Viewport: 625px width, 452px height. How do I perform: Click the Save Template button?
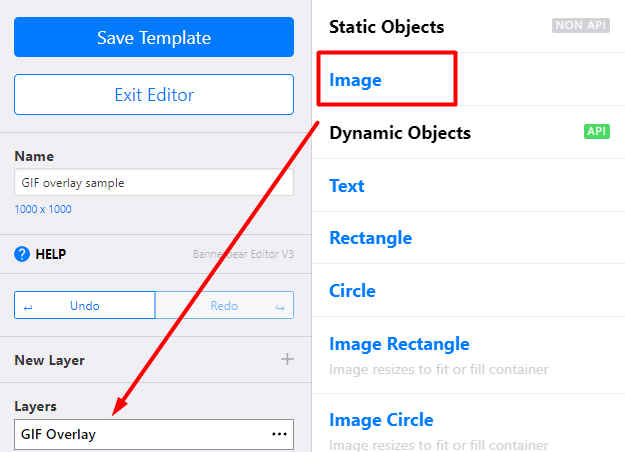click(x=154, y=38)
